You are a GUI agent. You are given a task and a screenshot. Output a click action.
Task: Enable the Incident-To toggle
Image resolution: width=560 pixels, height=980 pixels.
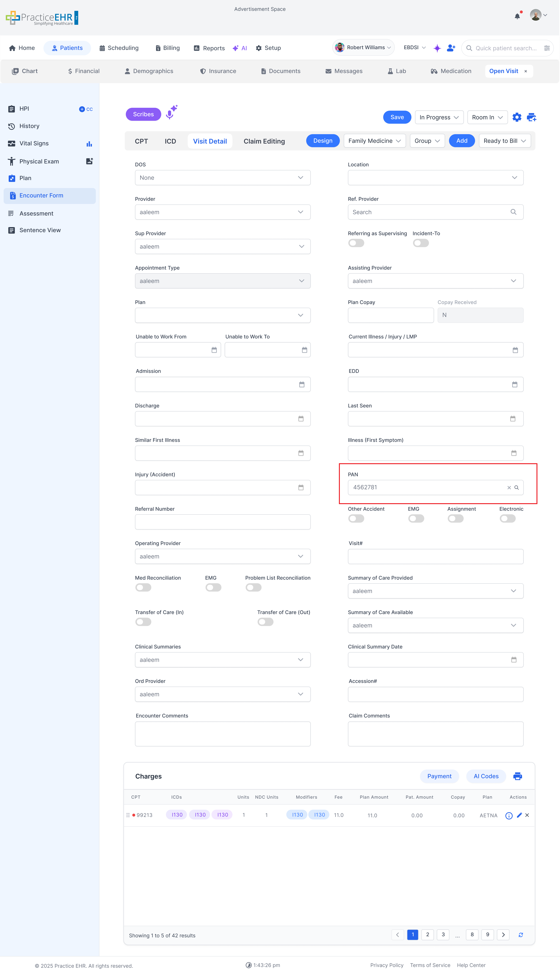point(420,243)
